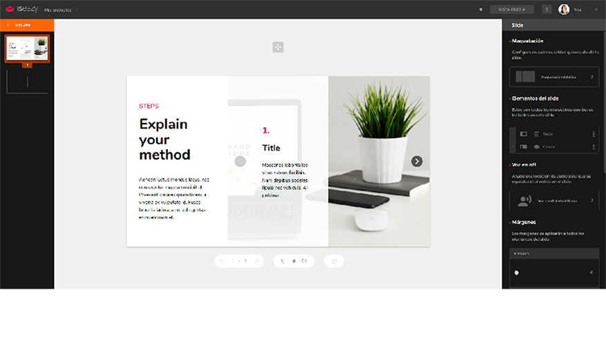The height and width of the screenshot is (364, 606).
Task: Click the margins slider handle
Action: (x=516, y=273)
